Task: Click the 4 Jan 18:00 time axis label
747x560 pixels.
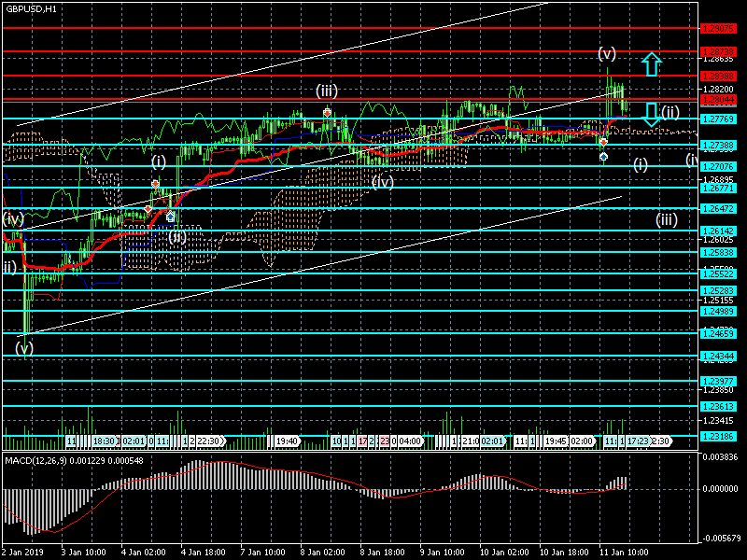Action: [203, 553]
